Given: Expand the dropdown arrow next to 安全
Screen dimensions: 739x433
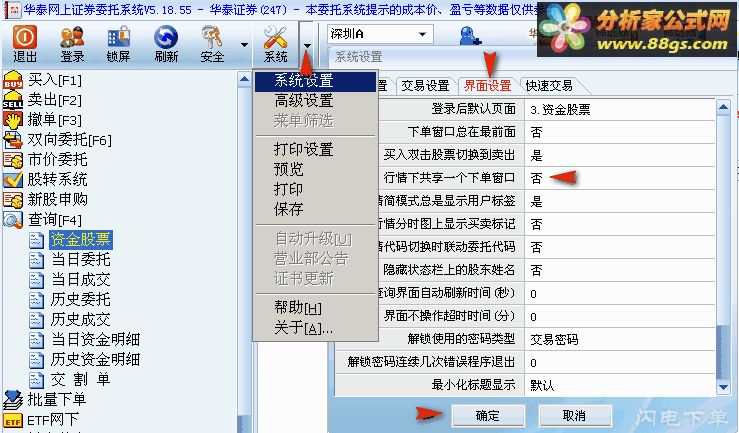Looking at the screenshot, I should click(244, 45).
